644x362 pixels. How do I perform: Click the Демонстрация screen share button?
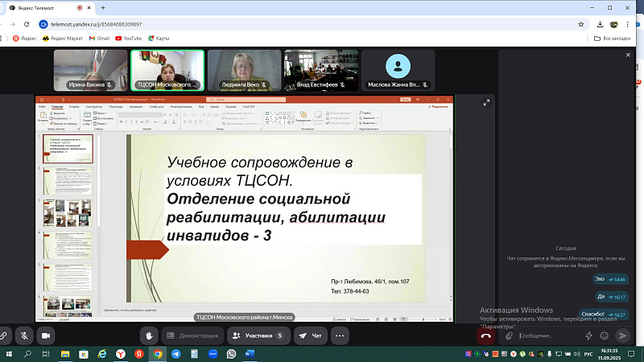click(192, 335)
